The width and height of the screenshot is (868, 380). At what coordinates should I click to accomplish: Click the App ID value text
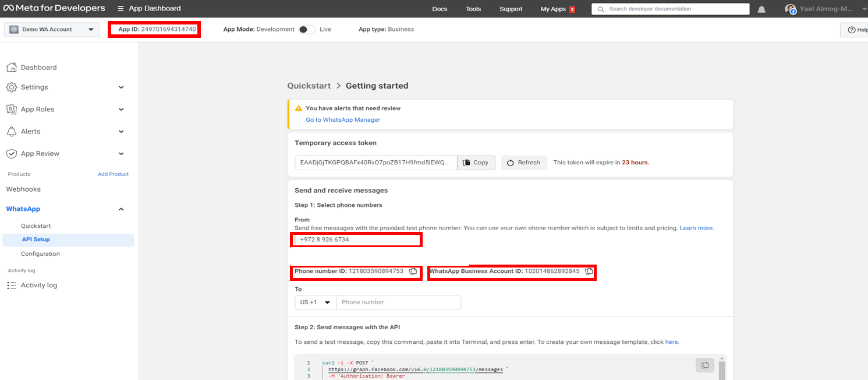(168, 29)
